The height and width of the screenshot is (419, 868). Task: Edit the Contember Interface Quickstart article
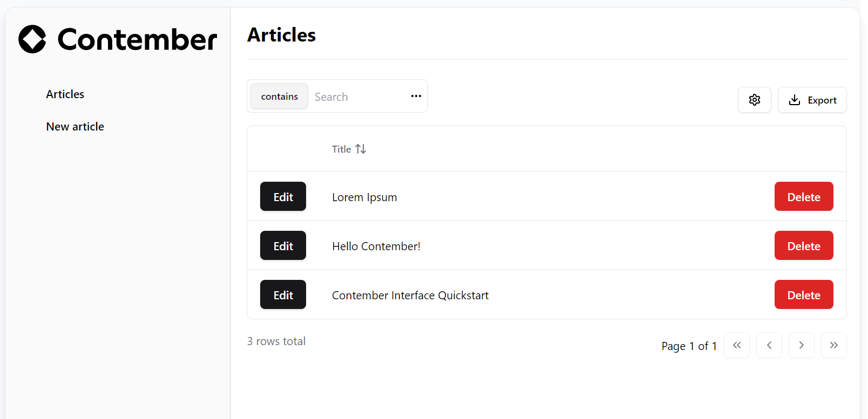coord(283,295)
